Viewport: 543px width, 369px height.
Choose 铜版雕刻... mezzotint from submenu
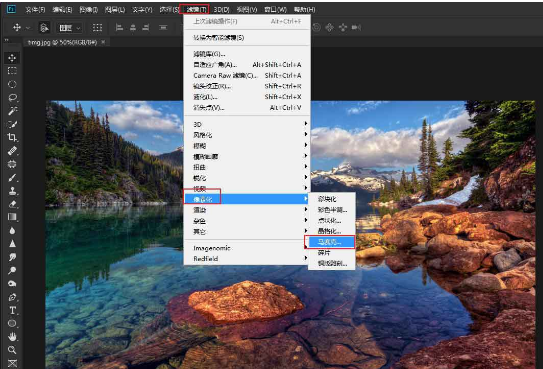click(x=332, y=263)
